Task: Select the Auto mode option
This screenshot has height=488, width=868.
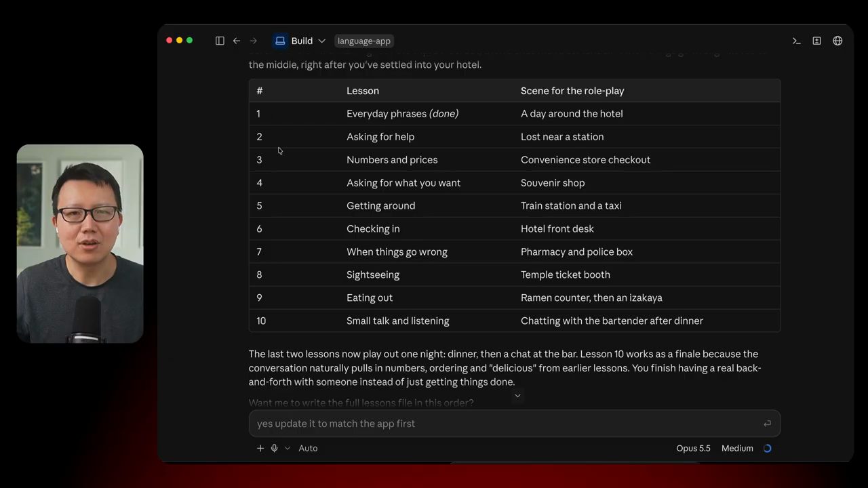Action: pyautogui.click(x=308, y=448)
